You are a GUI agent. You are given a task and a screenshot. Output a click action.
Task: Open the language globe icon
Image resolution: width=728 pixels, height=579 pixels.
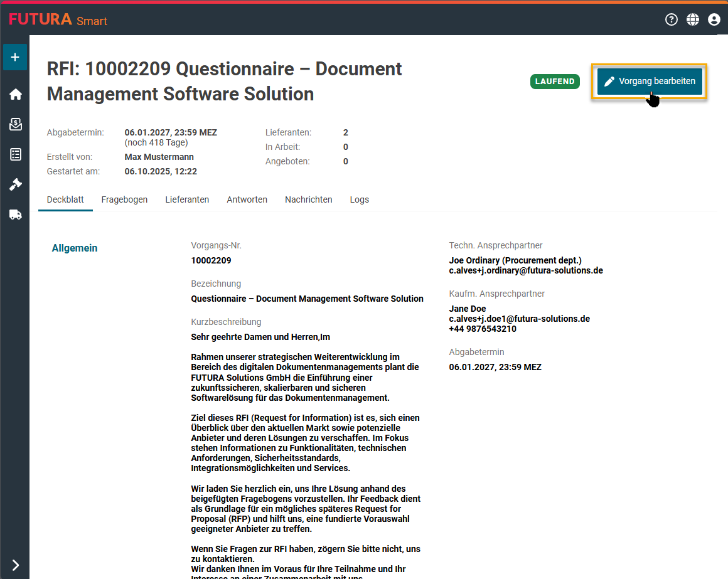pyautogui.click(x=693, y=19)
